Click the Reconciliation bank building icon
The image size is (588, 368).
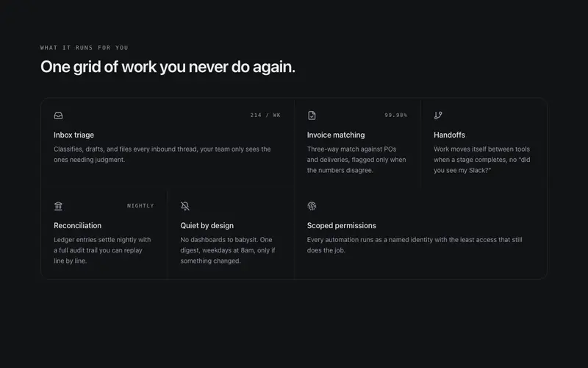[58, 206]
